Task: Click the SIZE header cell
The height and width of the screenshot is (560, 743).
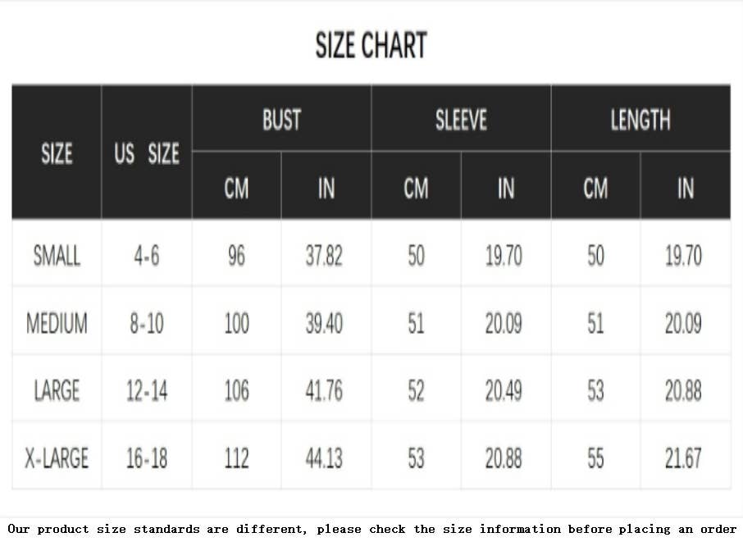Action: click(57, 153)
